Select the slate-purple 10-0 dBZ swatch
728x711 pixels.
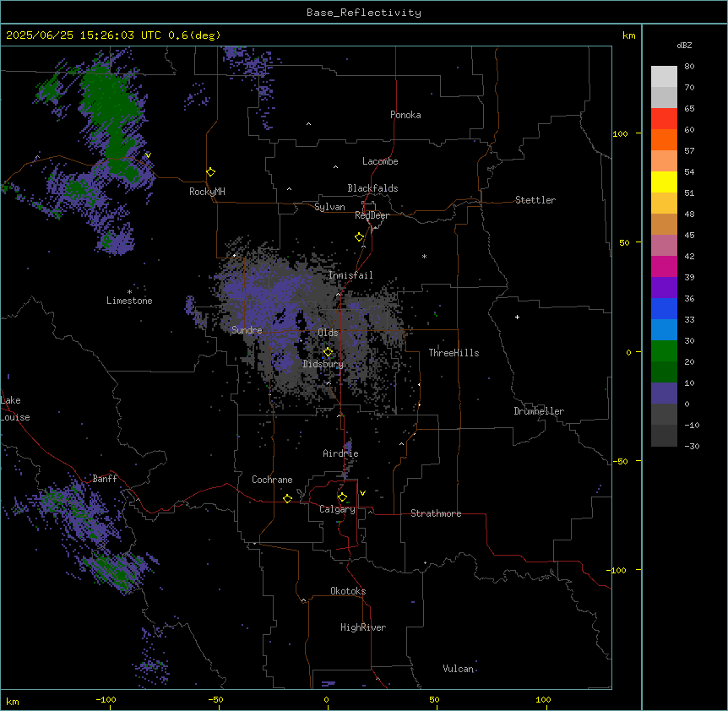(x=664, y=393)
